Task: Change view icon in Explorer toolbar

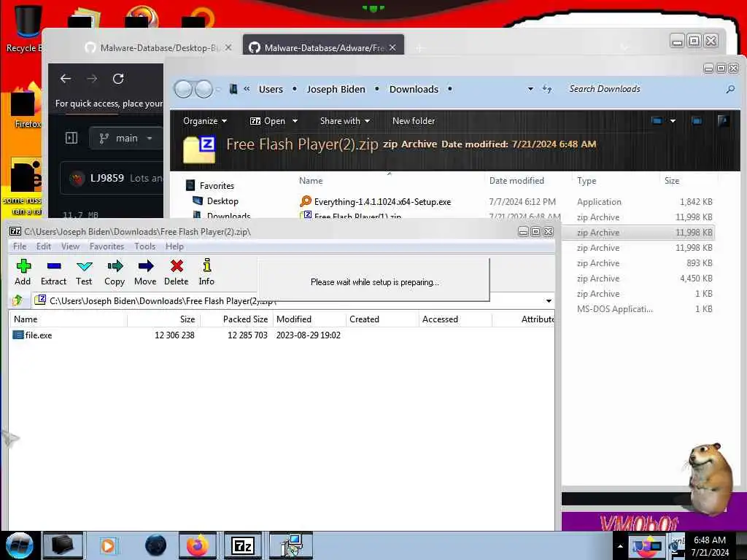Action: click(657, 121)
